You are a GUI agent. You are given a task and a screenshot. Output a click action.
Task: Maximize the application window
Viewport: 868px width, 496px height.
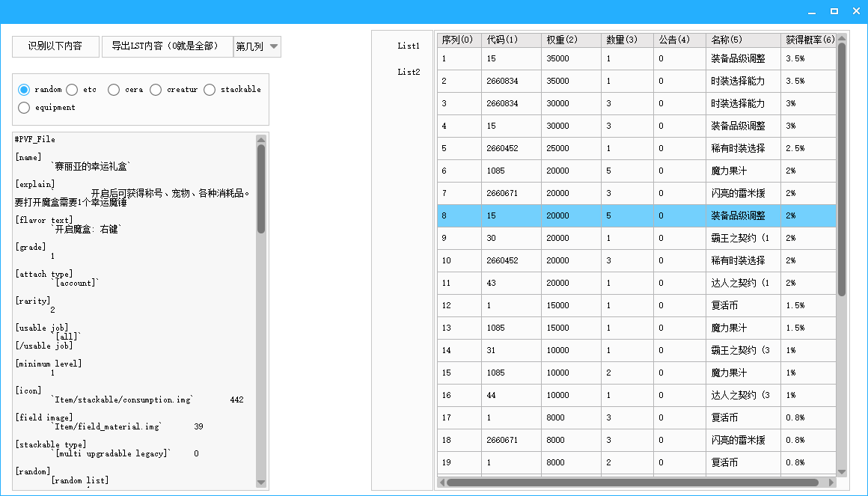pyautogui.click(x=834, y=11)
